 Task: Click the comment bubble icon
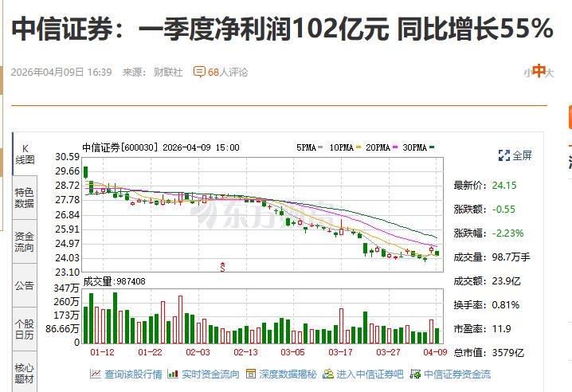point(199,72)
